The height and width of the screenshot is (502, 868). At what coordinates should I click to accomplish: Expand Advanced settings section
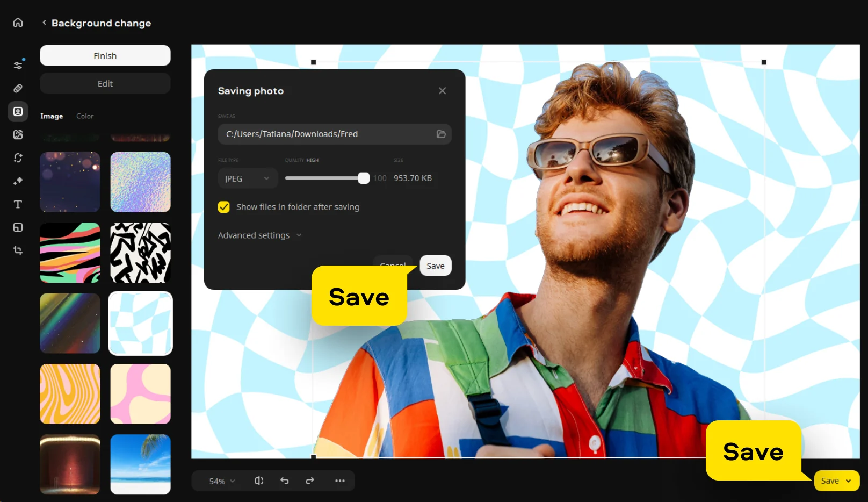pyautogui.click(x=260, y=235)
